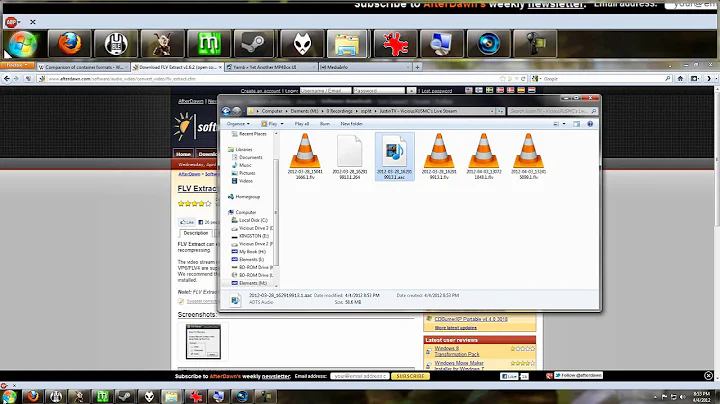
Task: Select KINGSTON (E:) drive
Action: [x=253, y=236]
